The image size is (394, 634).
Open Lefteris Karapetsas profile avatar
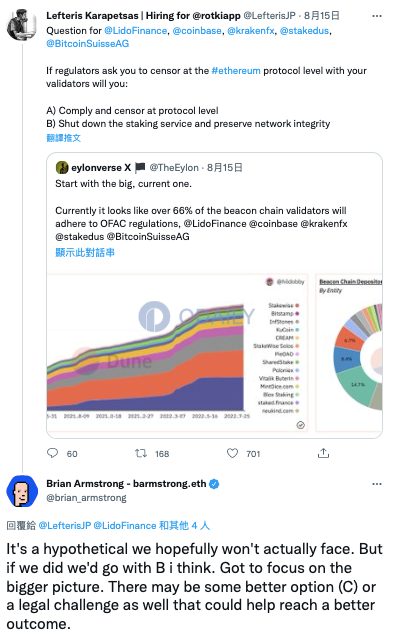click(x=22, y=25)
